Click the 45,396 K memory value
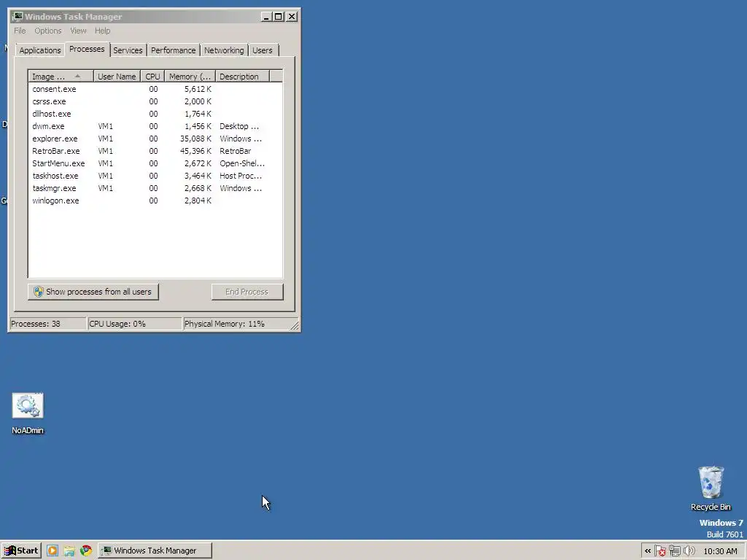Viewport: 747px width, 560px height. [196, 151]
